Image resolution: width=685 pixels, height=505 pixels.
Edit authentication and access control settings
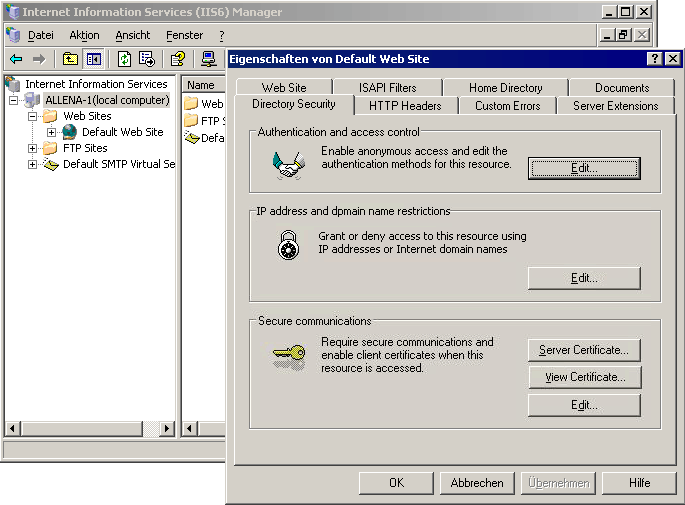tap(584, 168)
